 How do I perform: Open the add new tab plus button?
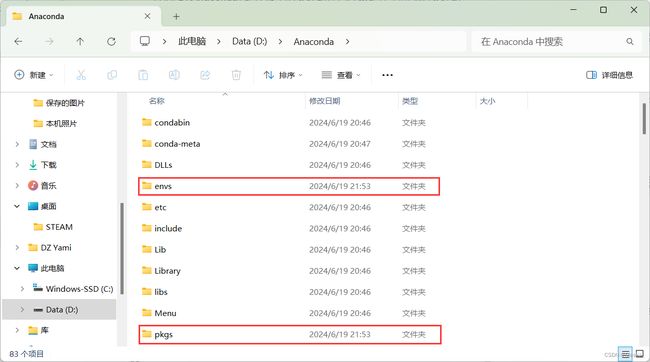coord(176,17)
